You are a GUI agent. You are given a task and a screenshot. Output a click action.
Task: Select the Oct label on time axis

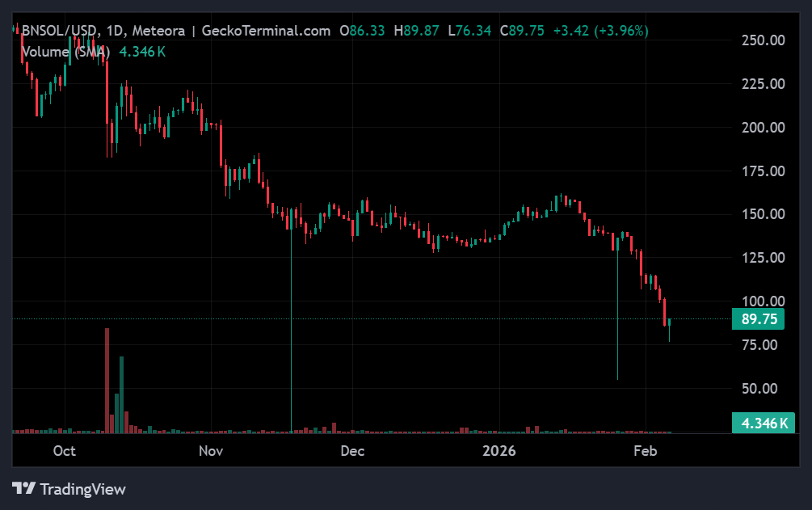point(64,452)
